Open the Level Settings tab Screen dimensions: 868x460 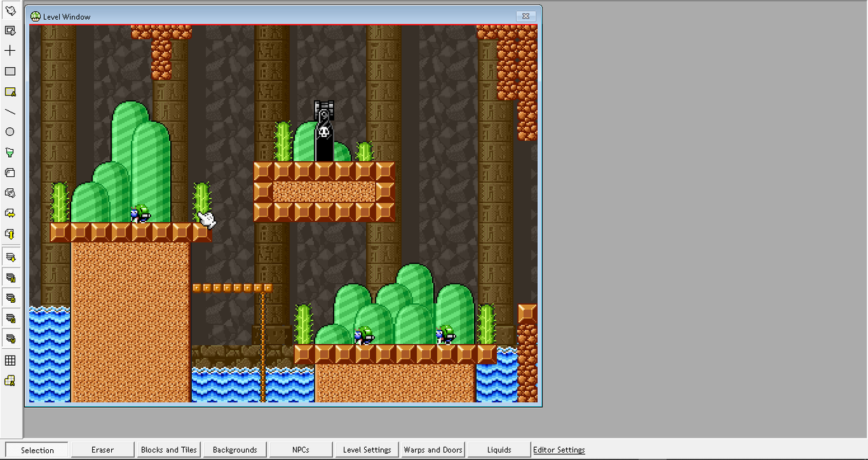367,449
